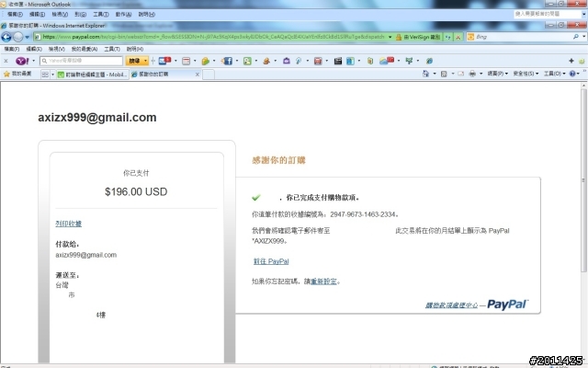Click the RSS feeds icon in command bar
Viewport: 588px width, 368px height.
pyautogui.click(x=444, y=74)
